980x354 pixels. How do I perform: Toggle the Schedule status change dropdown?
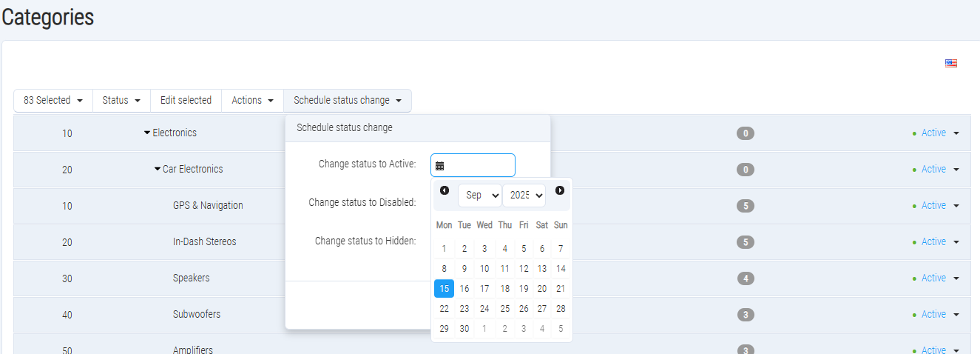tap(347, 101)
